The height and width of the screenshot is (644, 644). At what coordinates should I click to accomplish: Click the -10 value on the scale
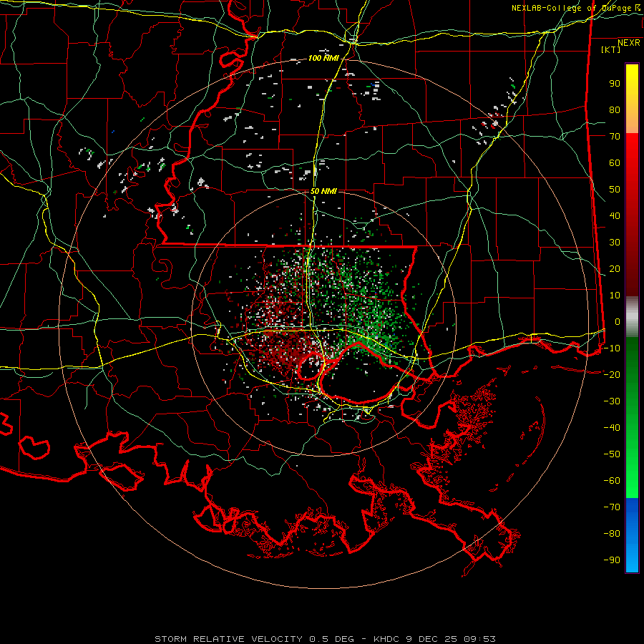[612, 348]
